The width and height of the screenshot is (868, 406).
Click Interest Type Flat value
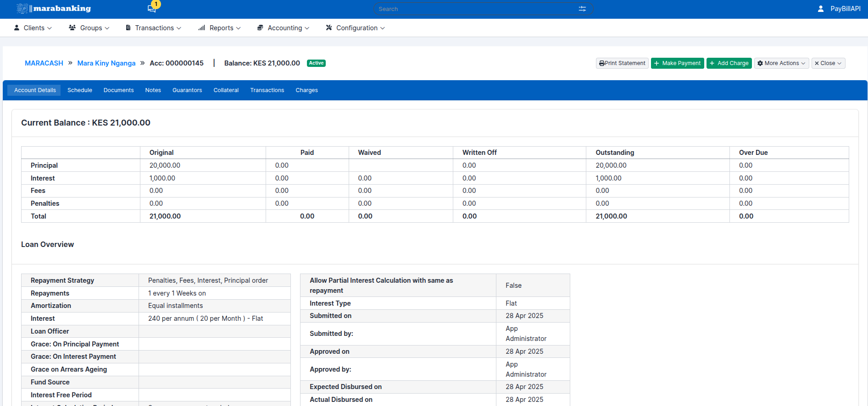point(511,303)
